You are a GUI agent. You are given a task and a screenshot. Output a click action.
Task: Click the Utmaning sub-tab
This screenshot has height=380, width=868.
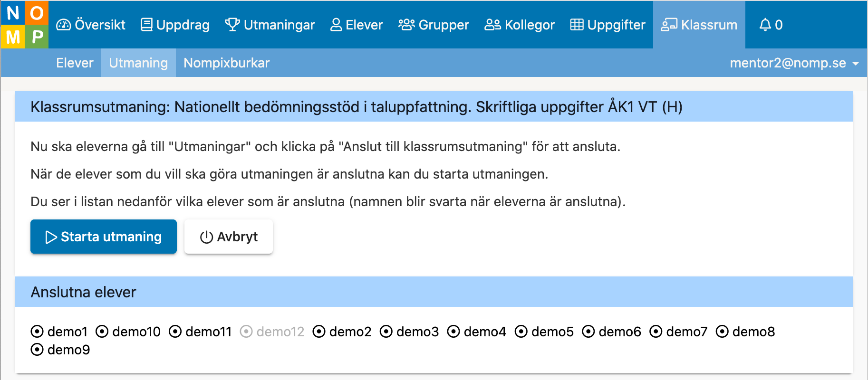[138, 63]
